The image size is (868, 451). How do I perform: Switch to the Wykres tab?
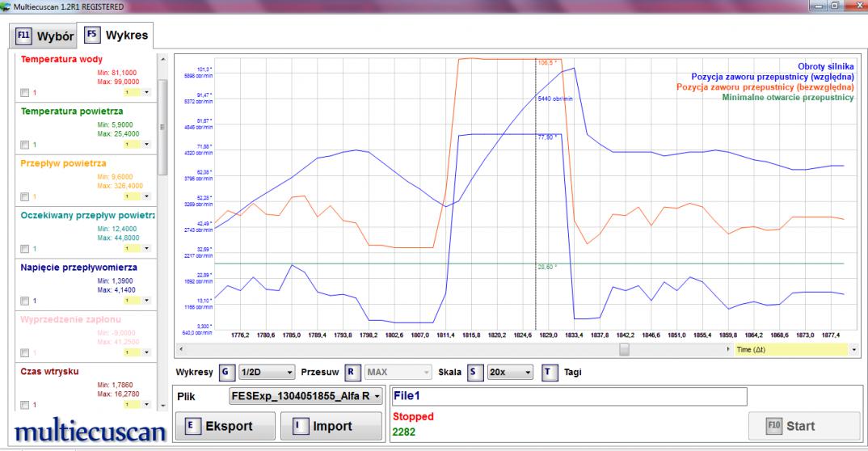115,35
